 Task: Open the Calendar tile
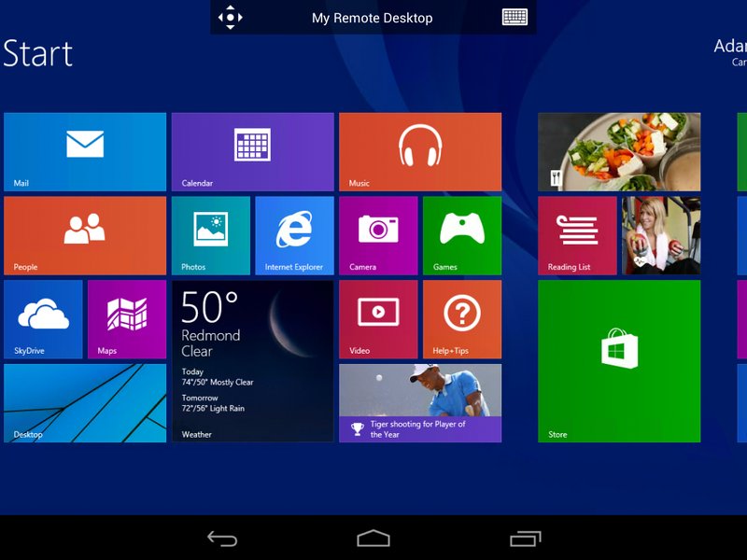point(252,152)
